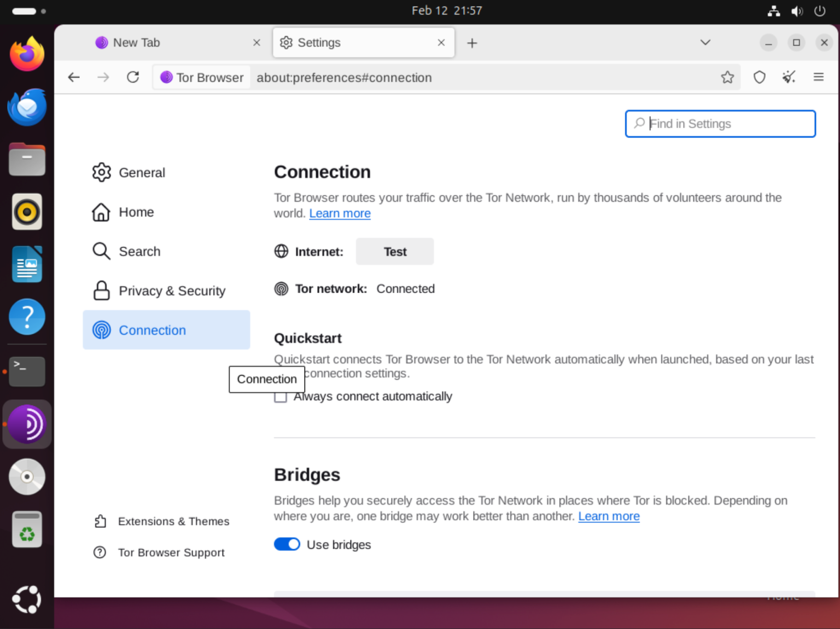
Task: Open the Firefox application menu
Action: [819, 77]
